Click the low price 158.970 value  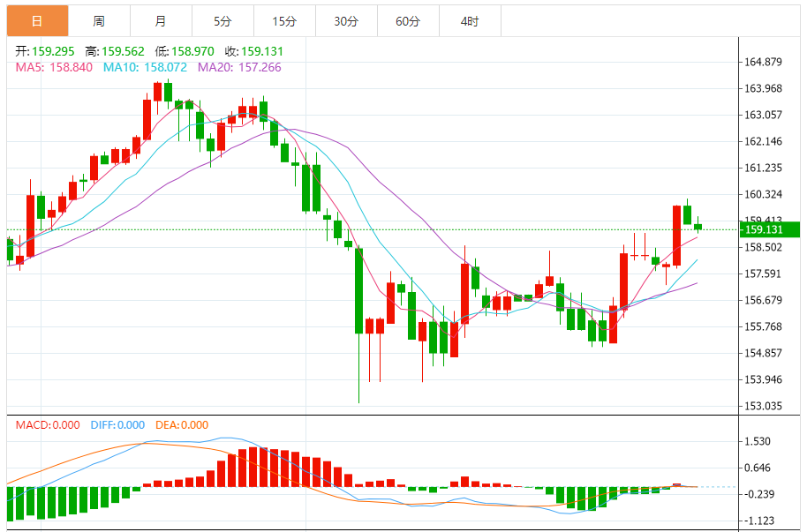[x=192, y=51]
